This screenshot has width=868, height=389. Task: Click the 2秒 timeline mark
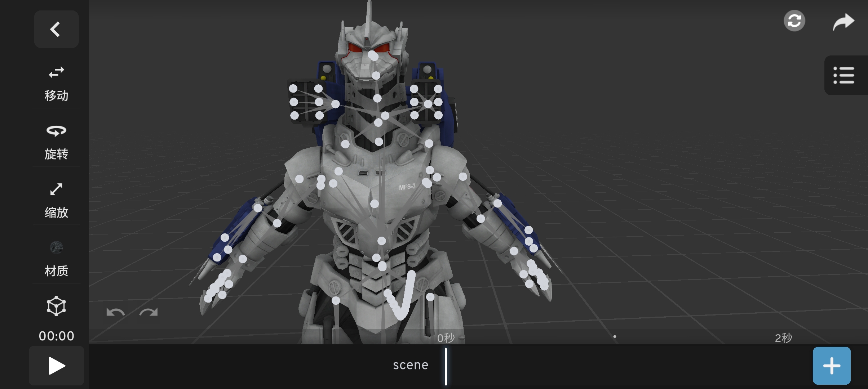[x=783, y=338]
